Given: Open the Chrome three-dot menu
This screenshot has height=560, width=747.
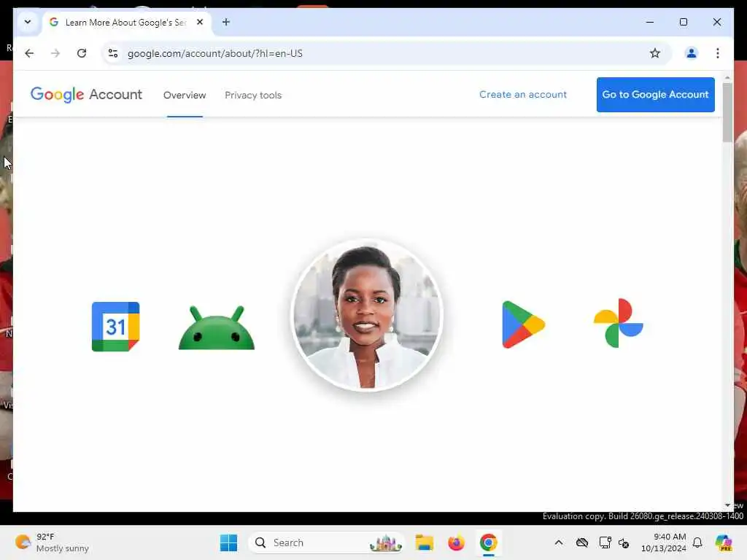Looking at the screenshot, I should tap(718, 53).
